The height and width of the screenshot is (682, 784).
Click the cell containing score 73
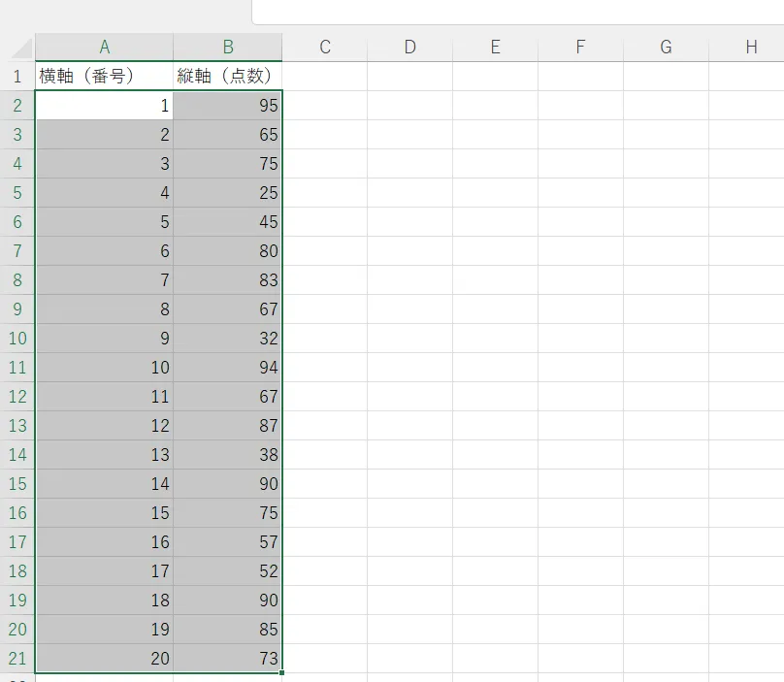(228, 659)
